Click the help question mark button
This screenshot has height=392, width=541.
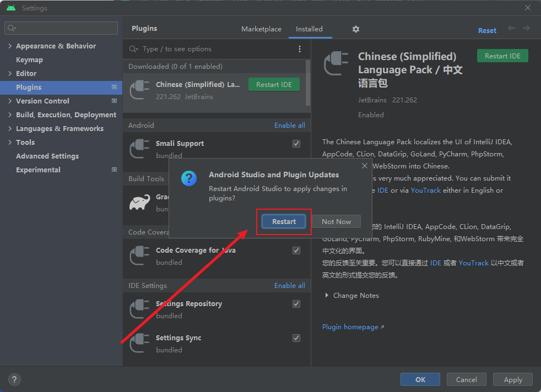coord(14,379)
